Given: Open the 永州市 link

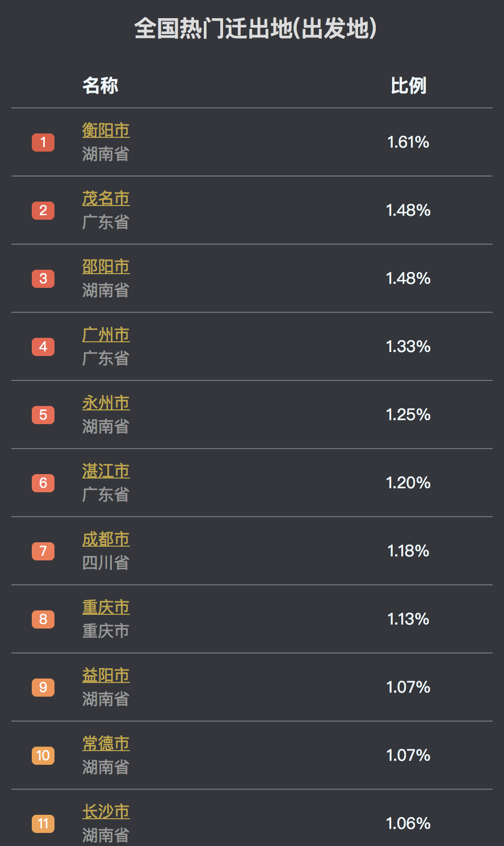Looking at the screenshot, I should click(106, 403).
